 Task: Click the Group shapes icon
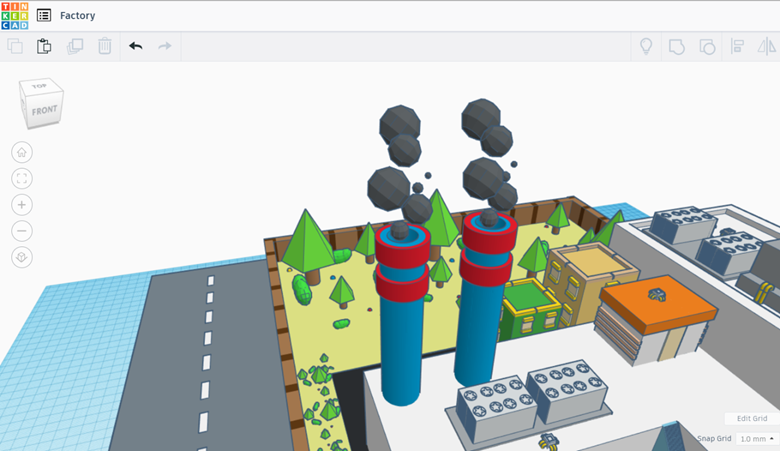pos(677,47)
